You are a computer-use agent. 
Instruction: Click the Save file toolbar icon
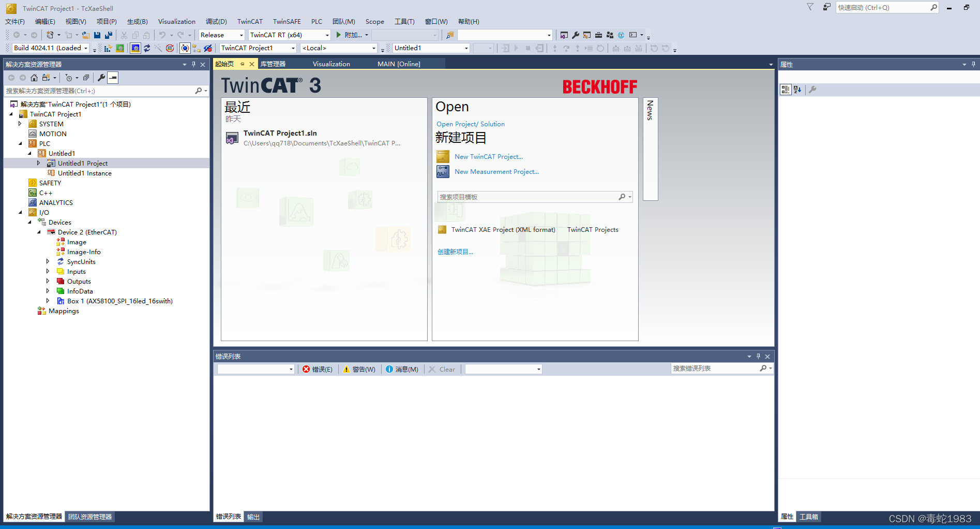click(x=97, y=35)
